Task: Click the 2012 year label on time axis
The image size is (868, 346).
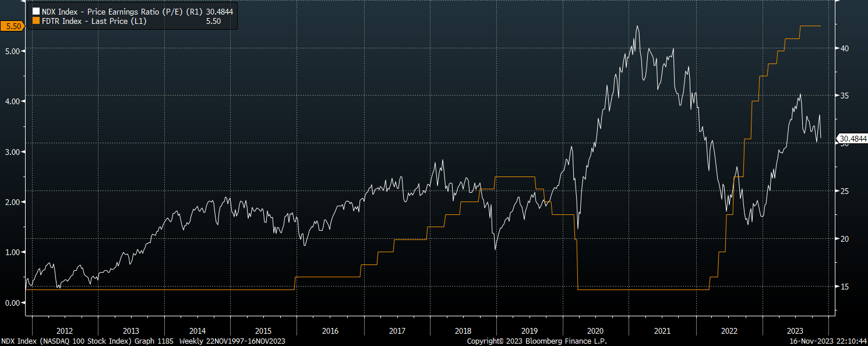Action: click(64, 331)
